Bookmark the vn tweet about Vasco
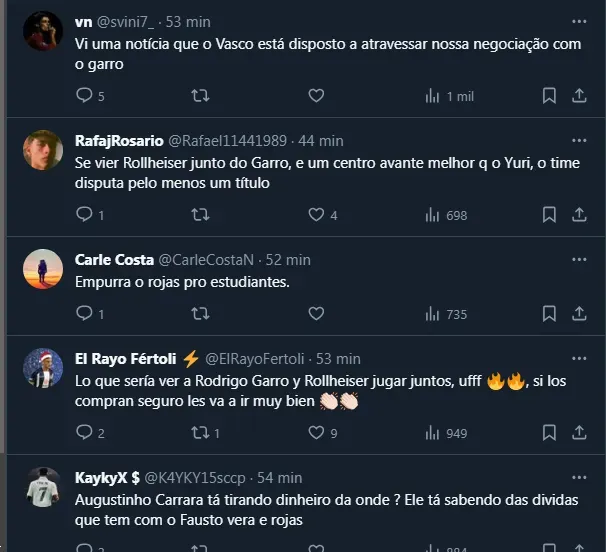606x552 pixels. click(549, 96)
